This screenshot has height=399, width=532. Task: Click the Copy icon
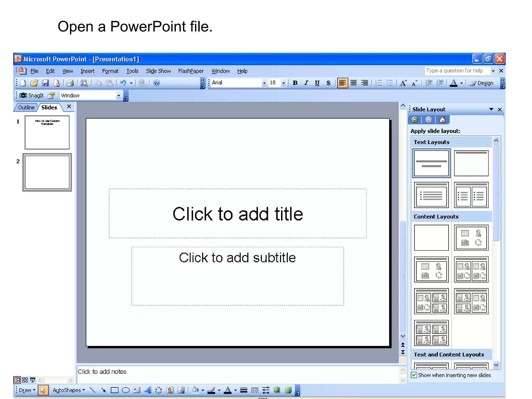click(98, 83)
